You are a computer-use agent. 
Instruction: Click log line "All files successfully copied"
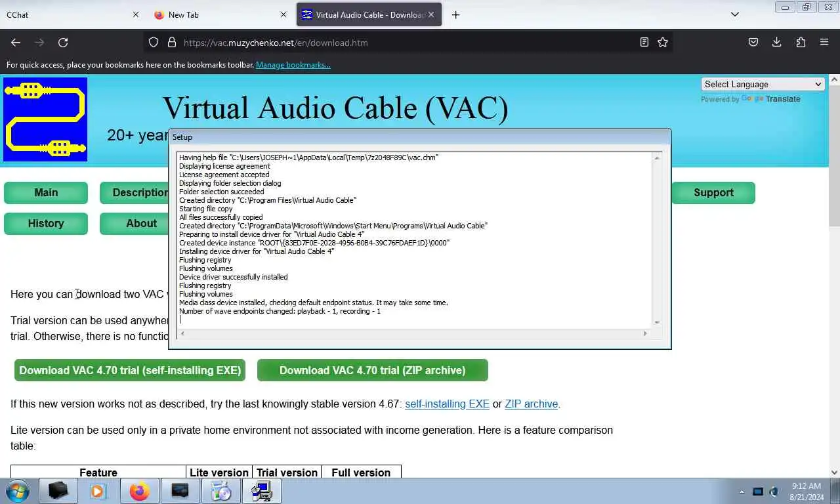pos(221,217)
